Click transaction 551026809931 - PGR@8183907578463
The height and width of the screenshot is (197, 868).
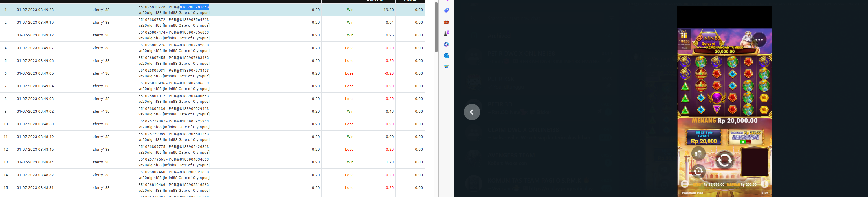pos(173,71)
